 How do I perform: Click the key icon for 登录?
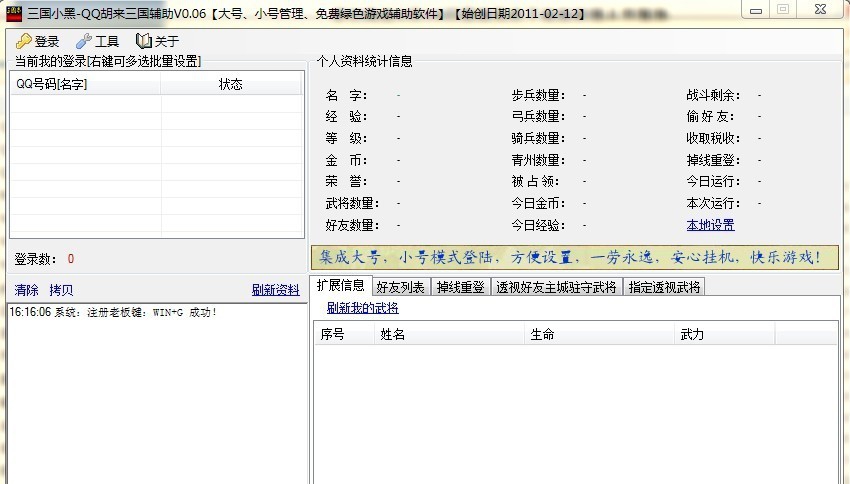coord(23,41)
